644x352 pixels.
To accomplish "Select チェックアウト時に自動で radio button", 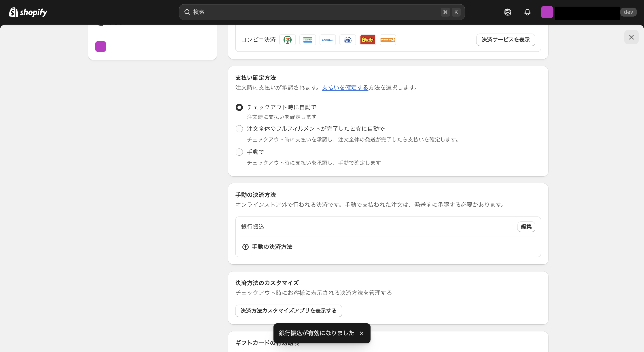I will coord(239,107).
